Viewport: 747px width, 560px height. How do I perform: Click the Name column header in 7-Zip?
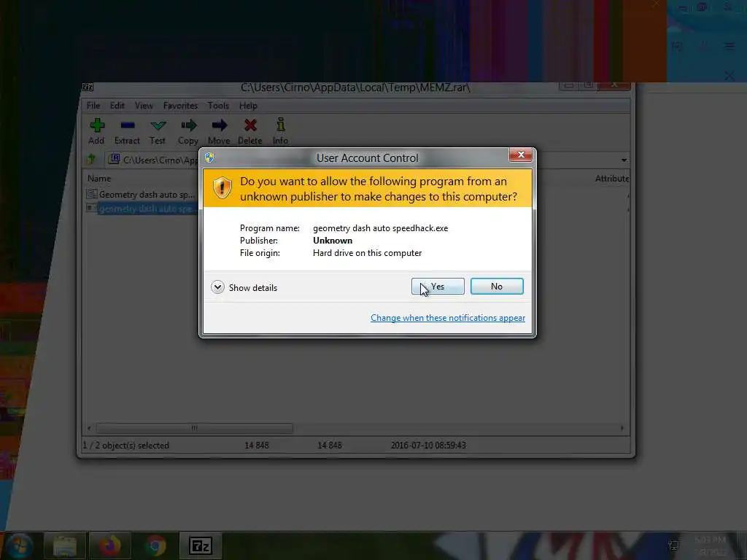(x=99, y=179)
